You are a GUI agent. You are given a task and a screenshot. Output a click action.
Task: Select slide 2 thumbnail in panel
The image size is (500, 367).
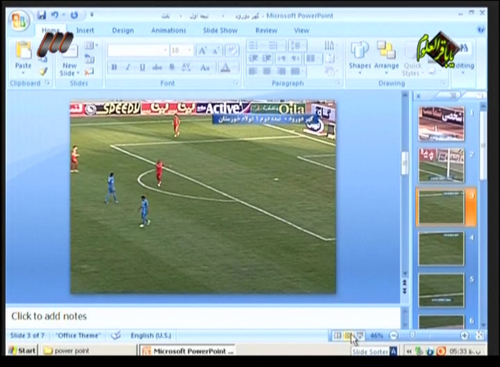click(x=441, y=165)
